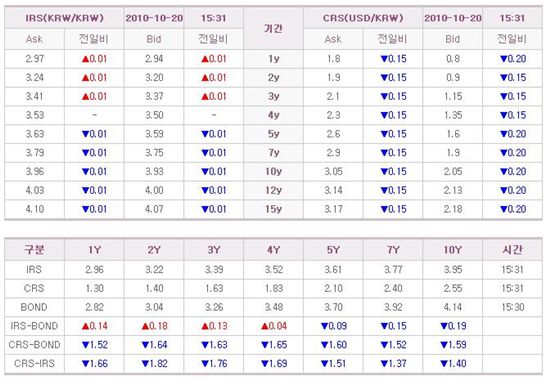550x380 pixels.
Task: Click the IRS Bid value 4.07
Action: tap(154, 209)
